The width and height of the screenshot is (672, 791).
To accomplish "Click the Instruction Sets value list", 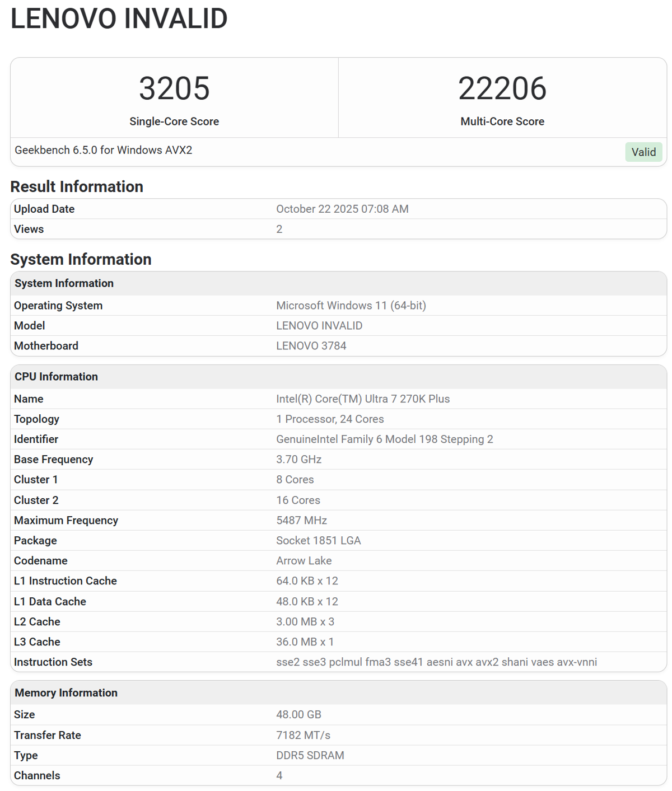I will click(436, 662).
